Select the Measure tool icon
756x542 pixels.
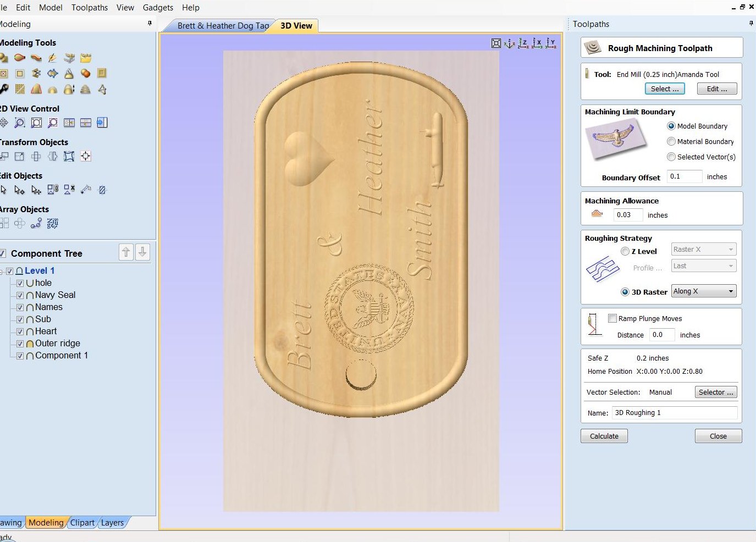[85, 190]
